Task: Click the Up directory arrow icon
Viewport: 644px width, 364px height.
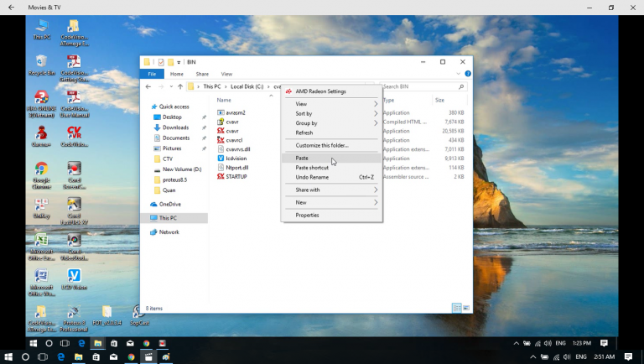Action: pos(179,86)
